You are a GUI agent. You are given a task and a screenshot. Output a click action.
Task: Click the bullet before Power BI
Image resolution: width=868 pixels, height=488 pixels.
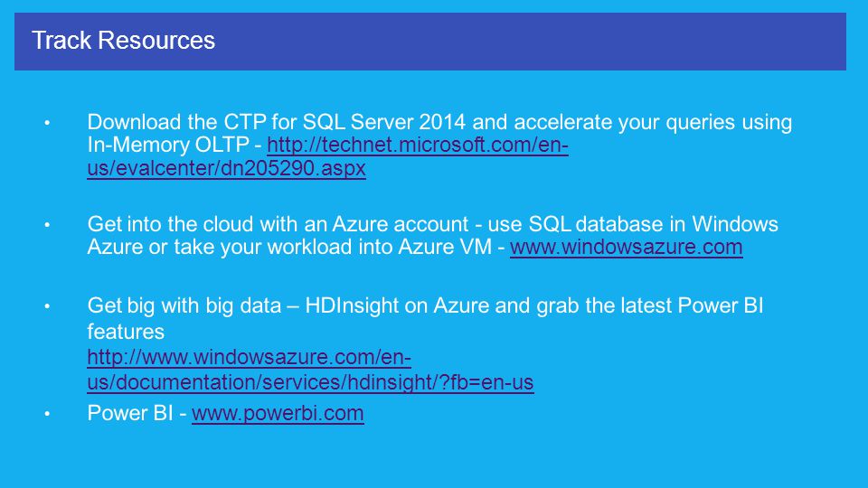tap(48, 414)
